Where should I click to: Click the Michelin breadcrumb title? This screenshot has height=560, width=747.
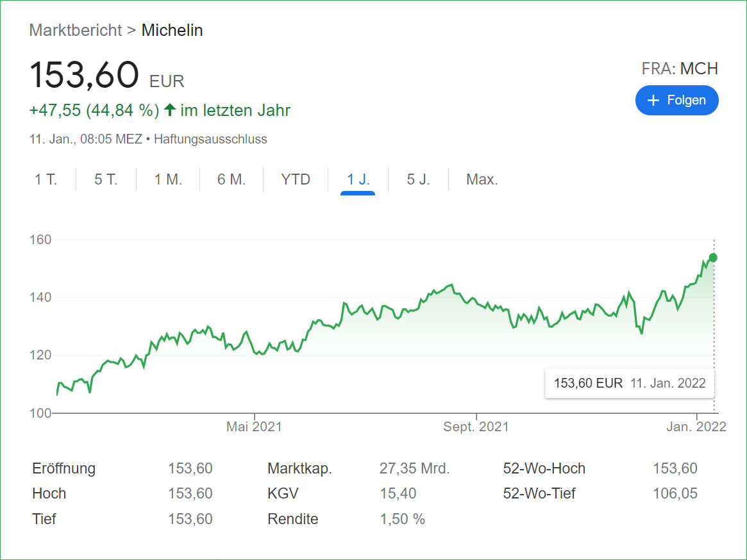tap(172, 30)
